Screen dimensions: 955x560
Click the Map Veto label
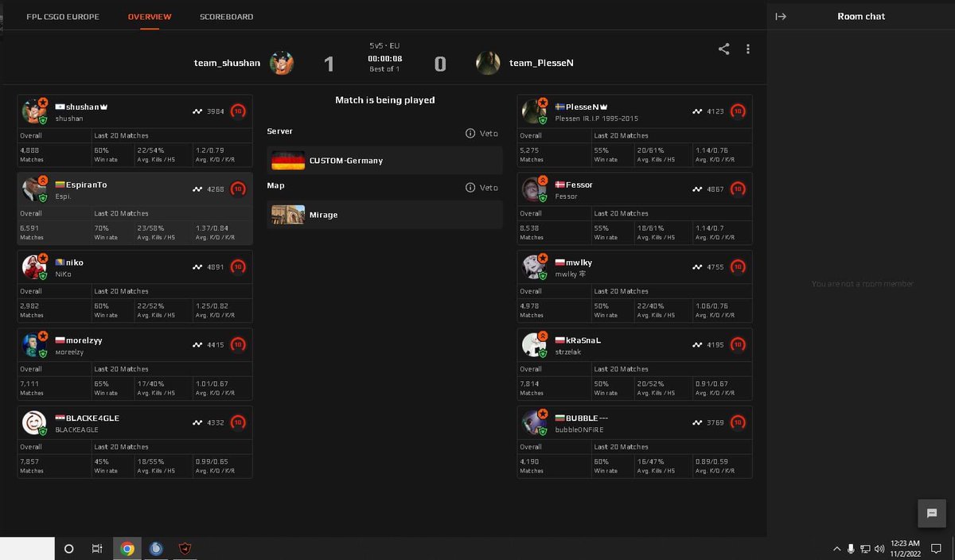(x=488, y=188)
